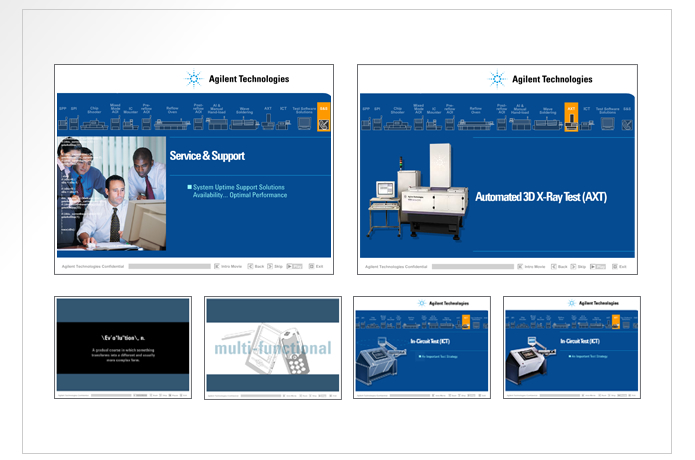Click Skip in AXT slide footer

pyautogui.click(x=578, y=266)
